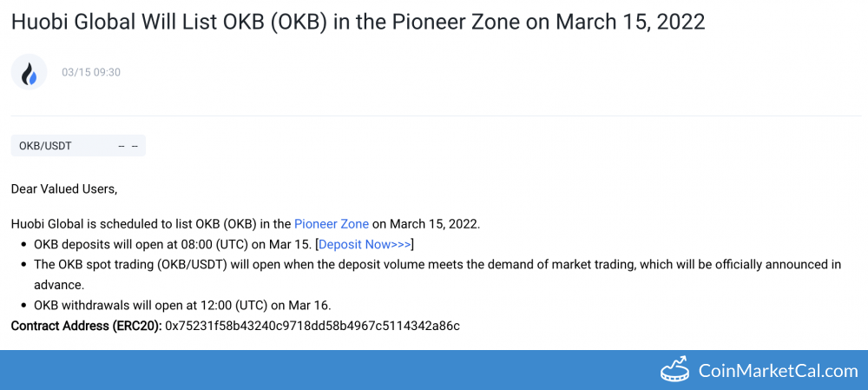Viewport: 868px width, 390px height.
Task: Follow the Deposit Now>>> link
Action: click(365, 244)
